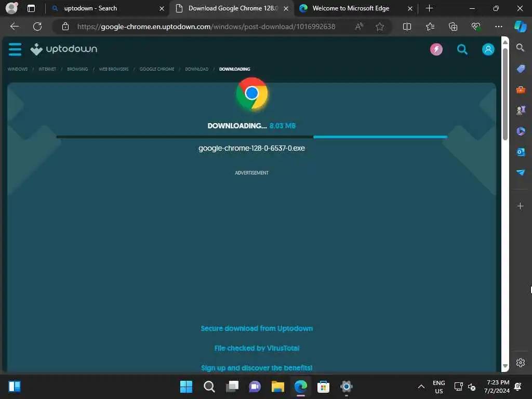Add a sidebar app with plus
This screenshot has width=532, height=399.
520,206
